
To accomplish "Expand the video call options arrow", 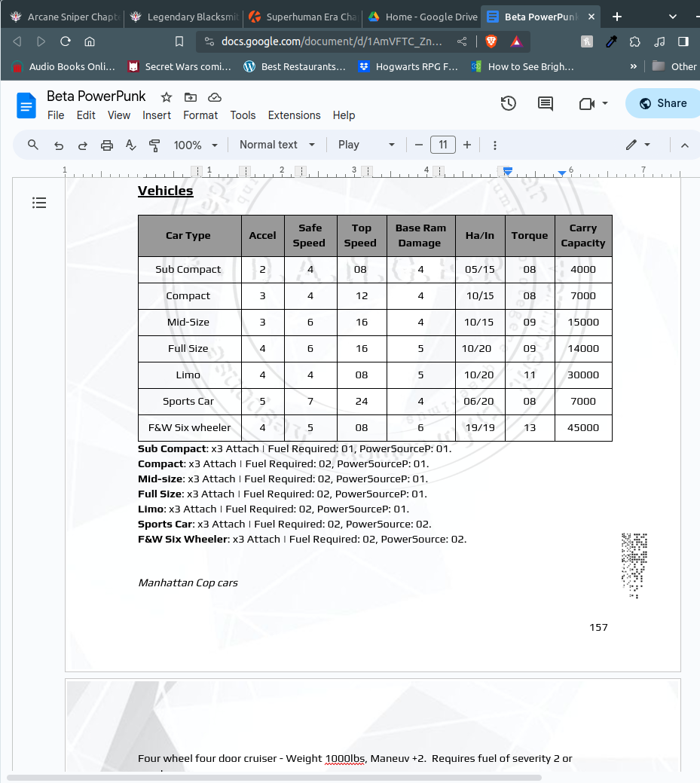I will point(605,103).
